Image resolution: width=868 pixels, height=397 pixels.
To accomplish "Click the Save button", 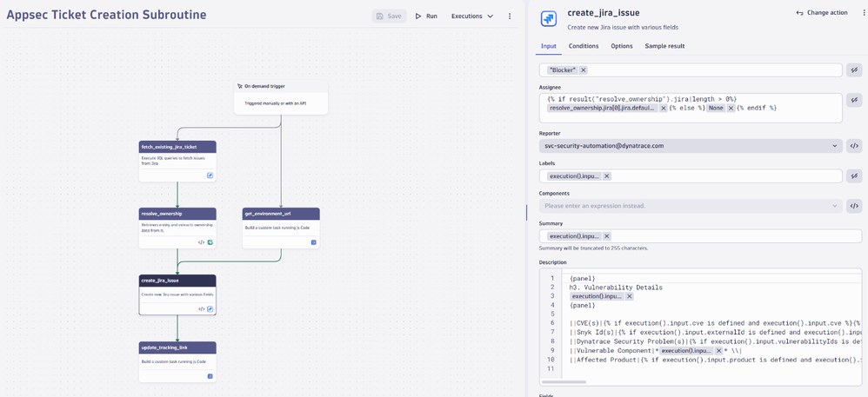I will 389,16.
